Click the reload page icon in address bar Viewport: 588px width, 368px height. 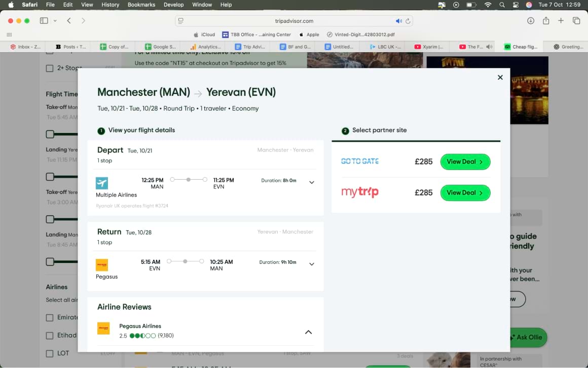click(408, 21)
